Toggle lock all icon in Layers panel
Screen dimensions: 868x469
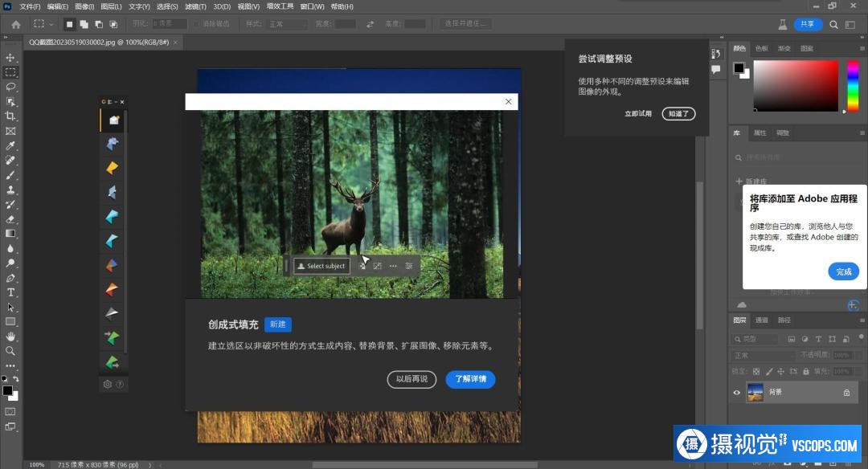[x=806, y=371]
